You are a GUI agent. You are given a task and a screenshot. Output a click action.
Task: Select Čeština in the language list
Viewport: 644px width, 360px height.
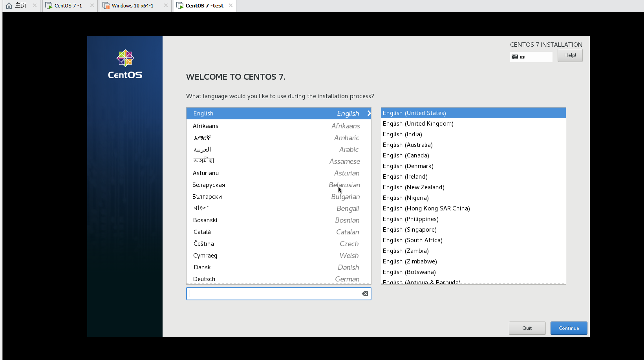[x=279, y=244]
